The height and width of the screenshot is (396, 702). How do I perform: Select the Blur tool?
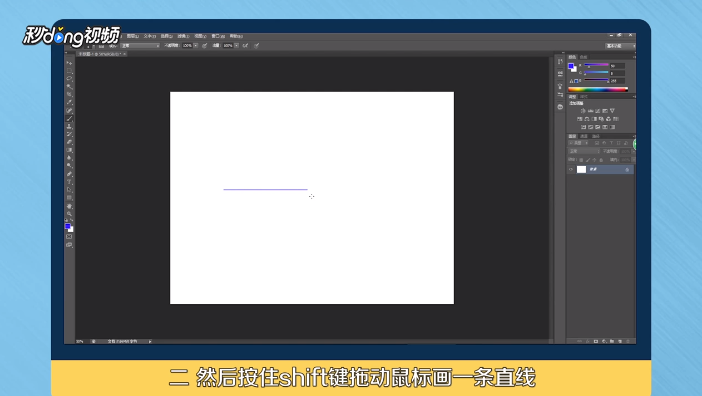pyautogui.click(x=69, y=158)
